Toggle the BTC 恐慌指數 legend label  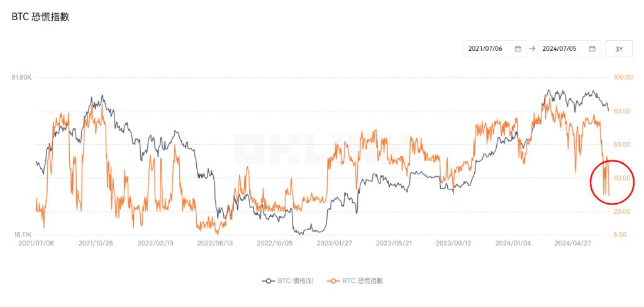(x=363, y=281)
